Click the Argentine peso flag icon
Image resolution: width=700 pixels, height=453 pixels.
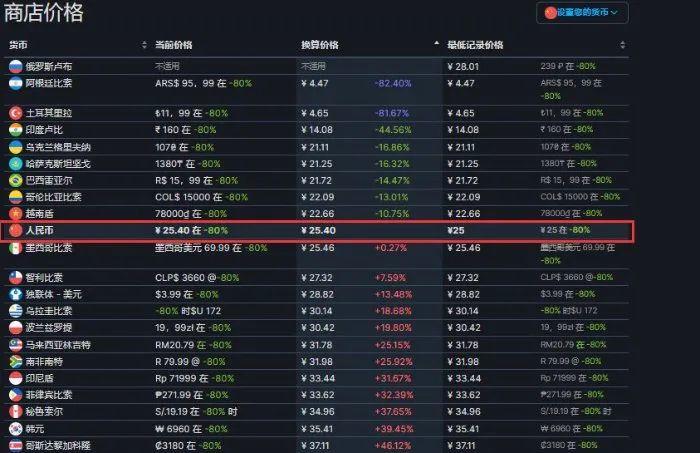[x=16, y=83]
